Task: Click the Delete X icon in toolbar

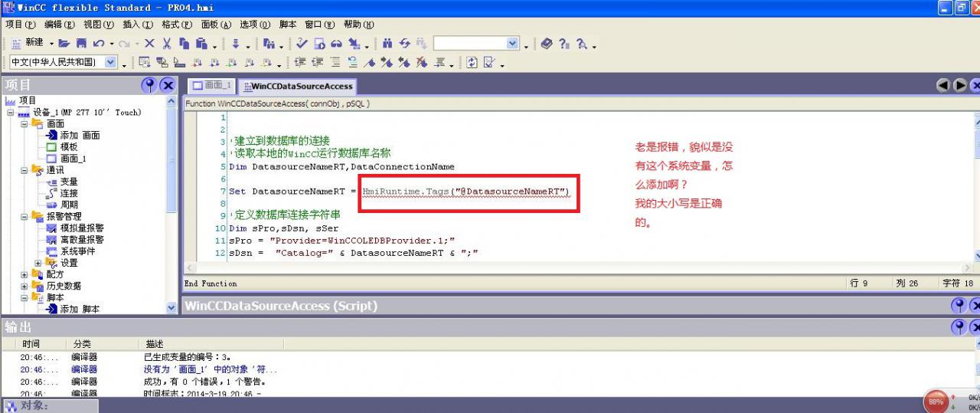Action: pos(149,44)
